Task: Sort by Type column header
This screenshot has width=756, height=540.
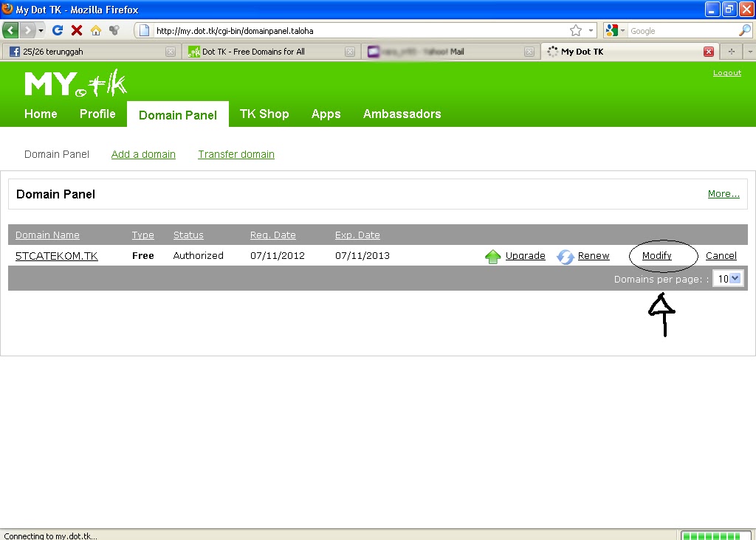Action: click(x=142, y=235)
